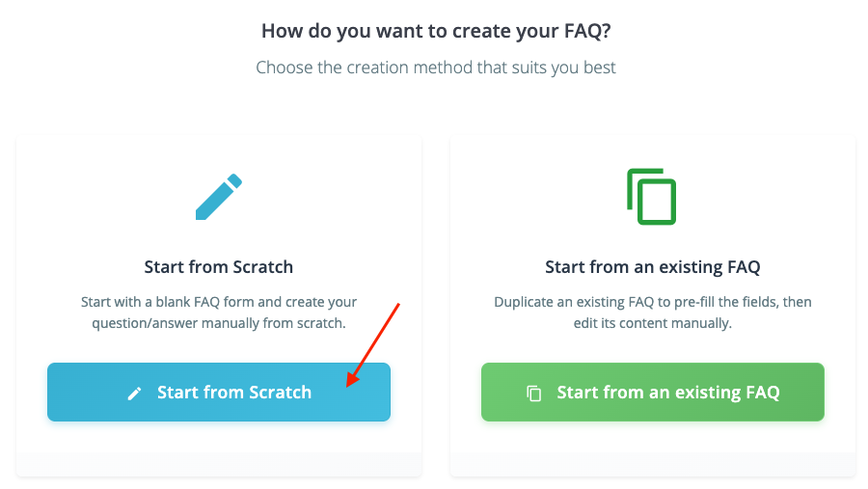Click 'edit its content manually' text line
868x489 pixels.
click(652, 323)
